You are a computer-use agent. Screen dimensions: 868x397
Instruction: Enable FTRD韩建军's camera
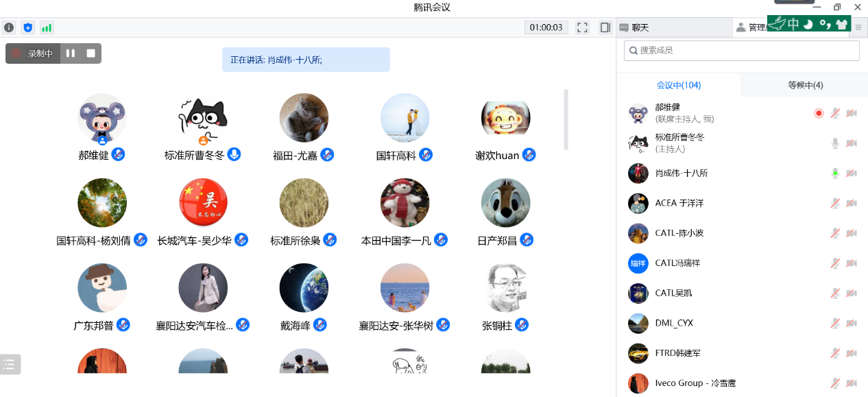tap(851, 353)
